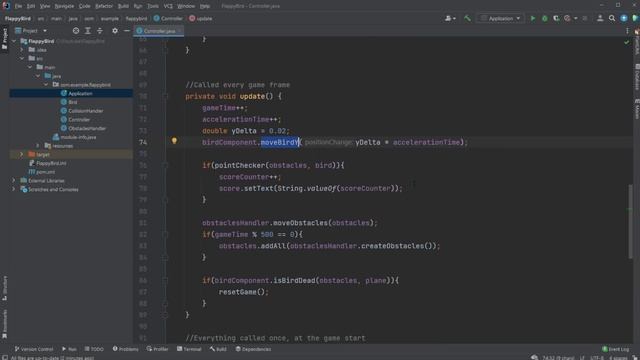Open the Database side tool window tab
This screenshot has height=360, width=640.
click(x=637, y=77)
